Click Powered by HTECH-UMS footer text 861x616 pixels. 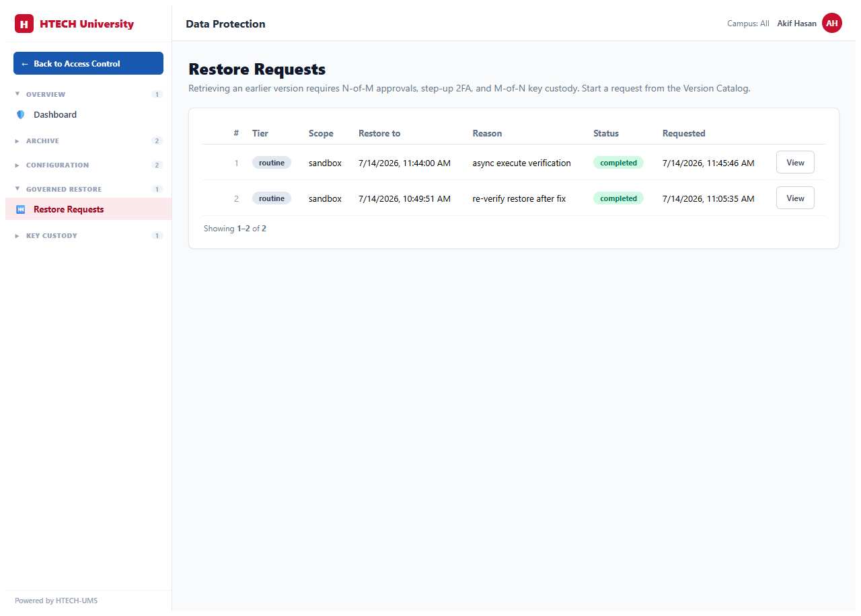click(x=56, y=601)
